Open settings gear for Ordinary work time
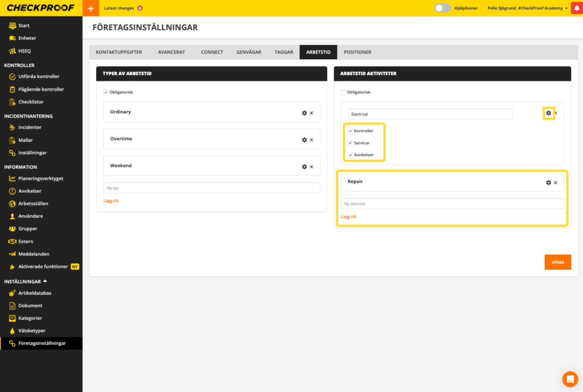Viewport: 583px width, 392px height. tap(304, 113)
